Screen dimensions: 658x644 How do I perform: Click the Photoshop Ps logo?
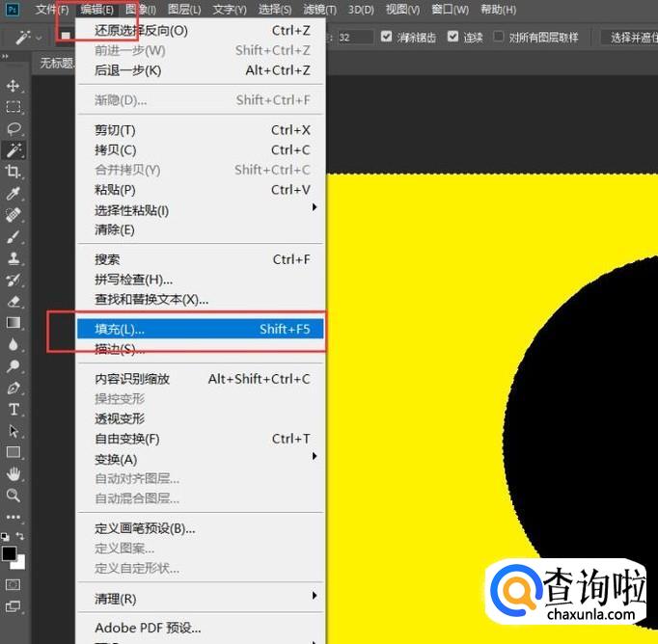tap(13, 10)
